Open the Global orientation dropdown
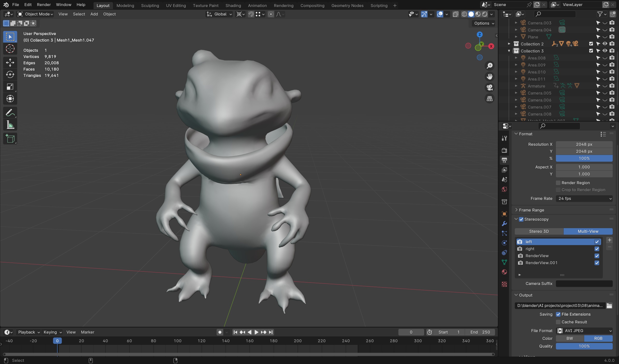The width and height of the screenshot is (619, 364). coord(219,14)
